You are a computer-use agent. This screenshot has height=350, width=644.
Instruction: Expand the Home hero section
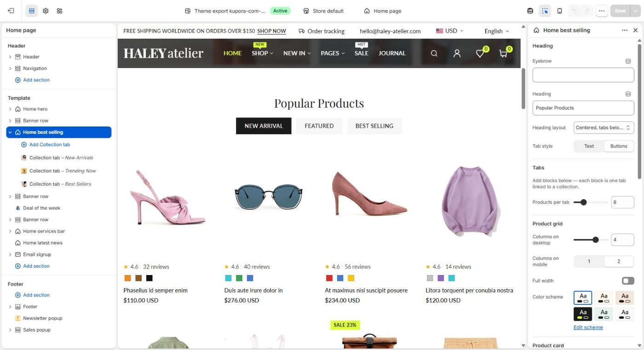click(10, 109)
